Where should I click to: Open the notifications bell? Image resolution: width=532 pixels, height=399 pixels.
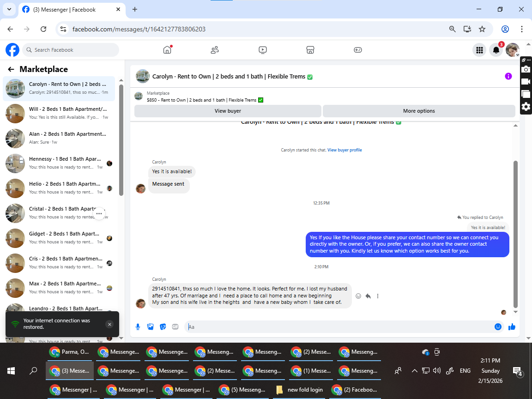pyautogui.click(x=496, y=50)
